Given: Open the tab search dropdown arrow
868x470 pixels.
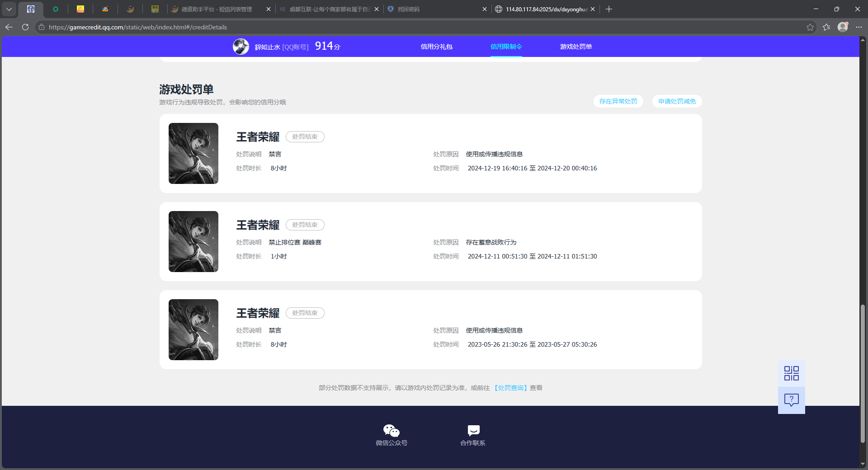Looking at the screenshot, I should point(9,9).
